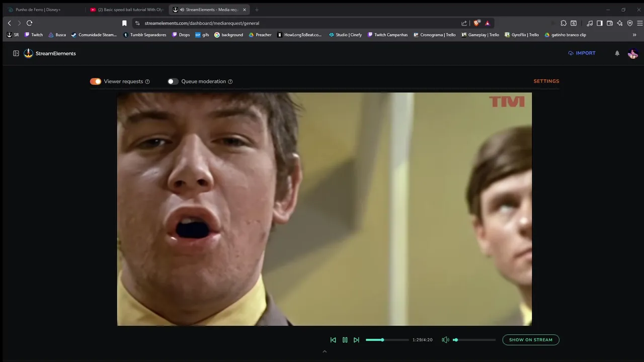Seek along the video progress bar
This screenshot has height=362, width=644.
[x=387, y=340]
